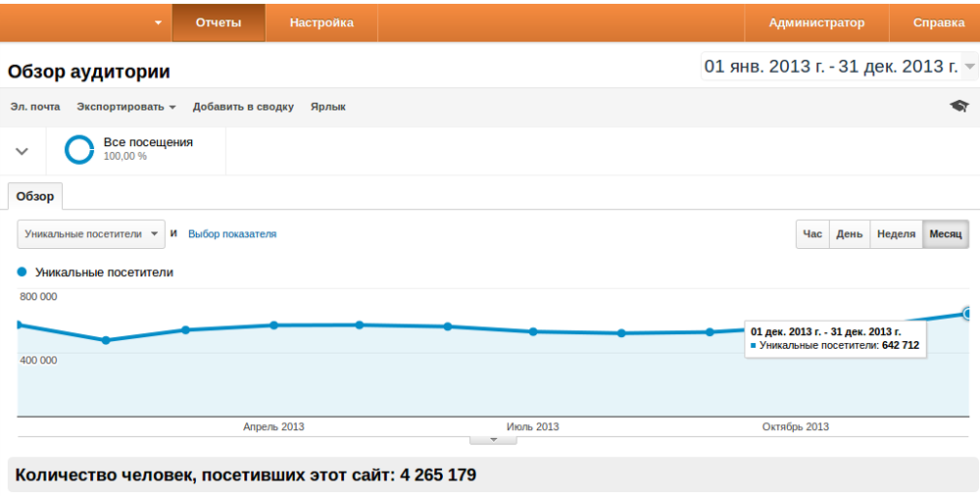Switch chart granularity to День
Image resolution: width=980 pixels, height=496 pixels.
[x=849, y=234]
